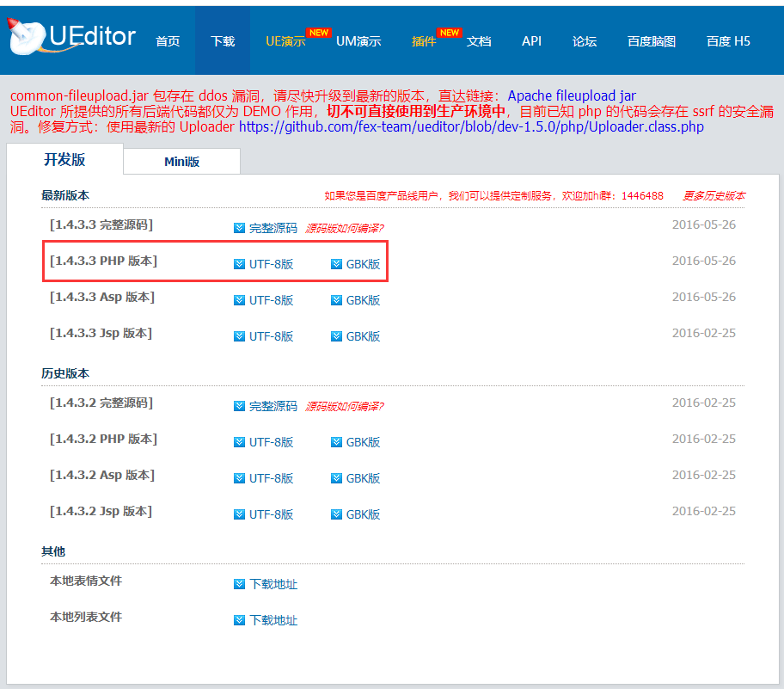Open the github Uploader.class.php link
Screen dimensions: 784x689
tap(471, 126)
